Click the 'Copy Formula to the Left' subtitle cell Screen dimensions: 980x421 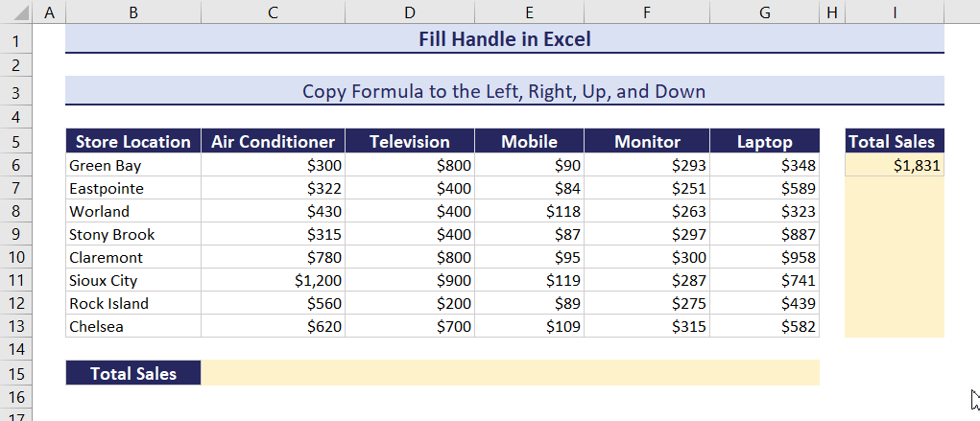[504, 92]
